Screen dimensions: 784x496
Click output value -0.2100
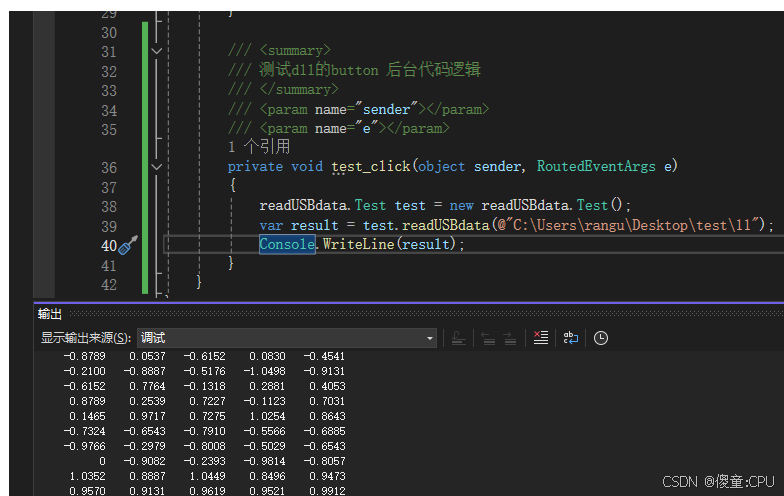(84, 371)
